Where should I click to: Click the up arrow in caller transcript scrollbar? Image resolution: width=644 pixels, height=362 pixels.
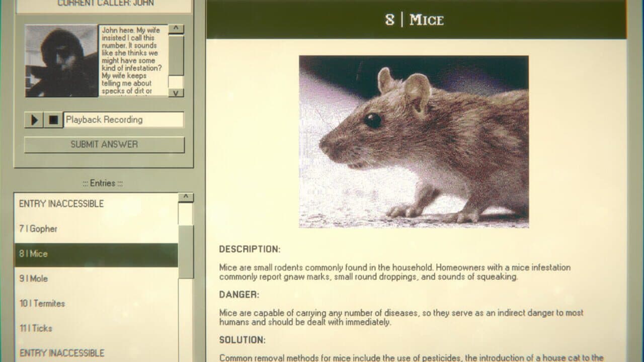(176, 29)
